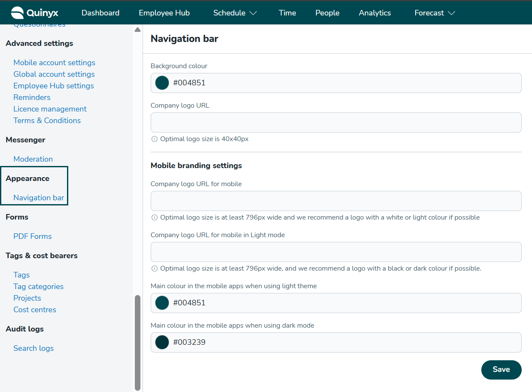Image resolution: width=532 pixels, height=392 pixels.
Task: Open the Schedule dropdown menu
Action: (235, 13)
